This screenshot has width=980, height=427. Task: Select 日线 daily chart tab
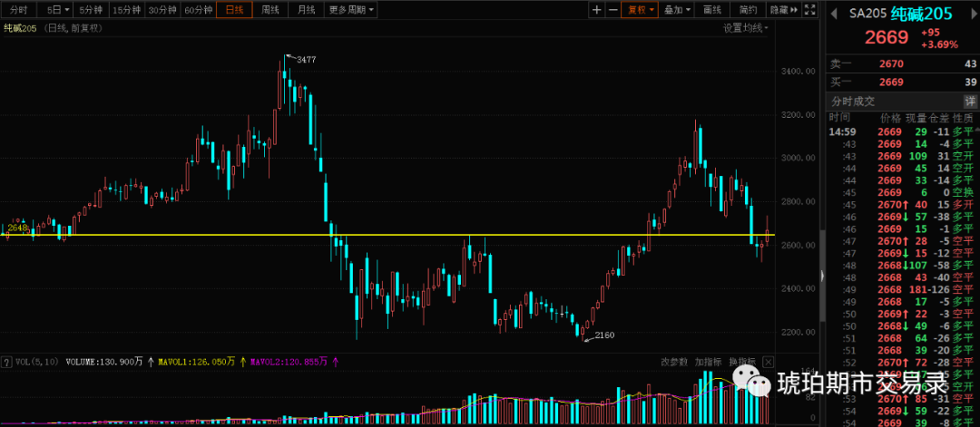[x=234, y=10]
